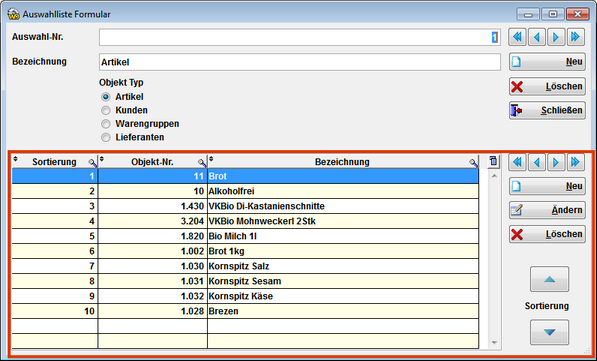Move entry down with Sortierung arrow

coord(549,332)
